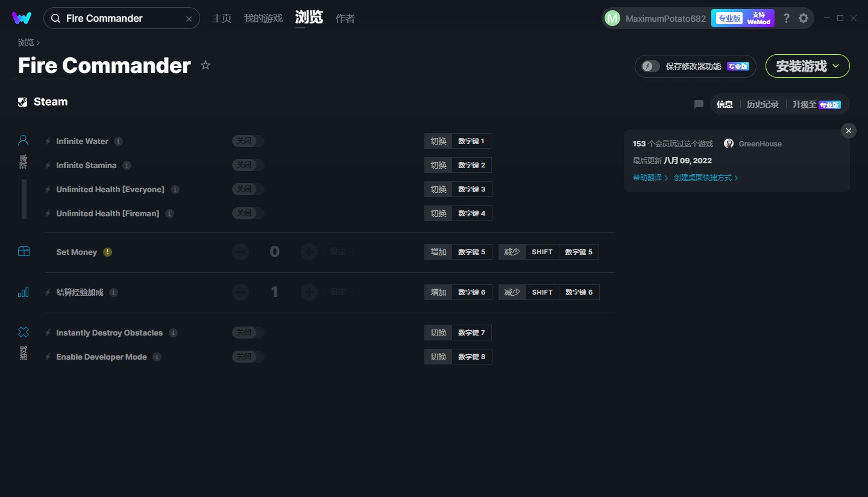Viewport: 868px width, 497px height.
Task: Change Developer Mode hotkey 数字键 8
Action: coord(471,357)
